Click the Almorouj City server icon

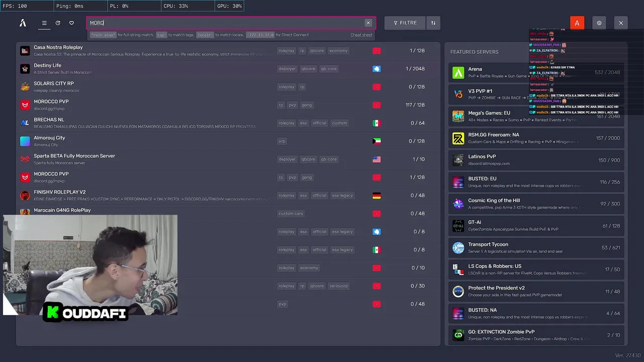25,141
